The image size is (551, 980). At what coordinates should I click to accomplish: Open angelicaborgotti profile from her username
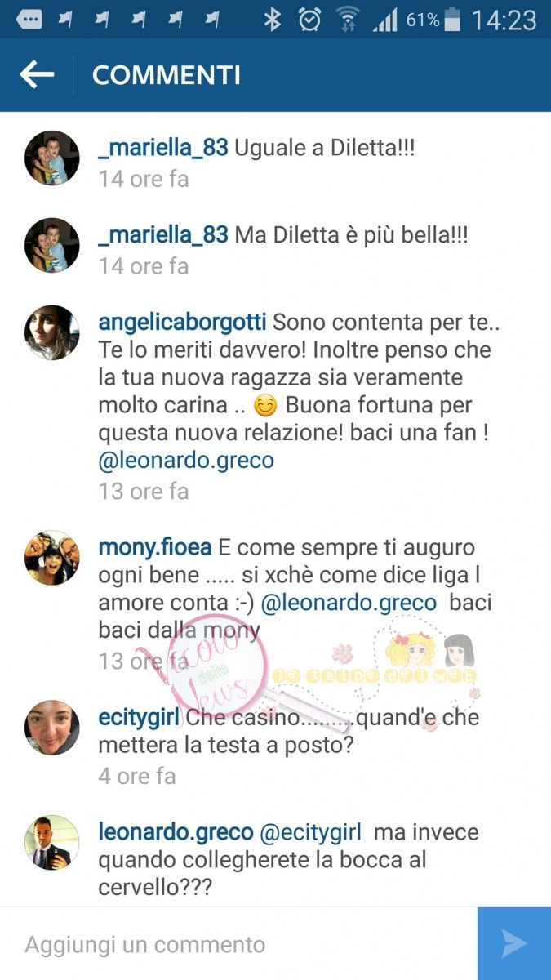point(183,322)
